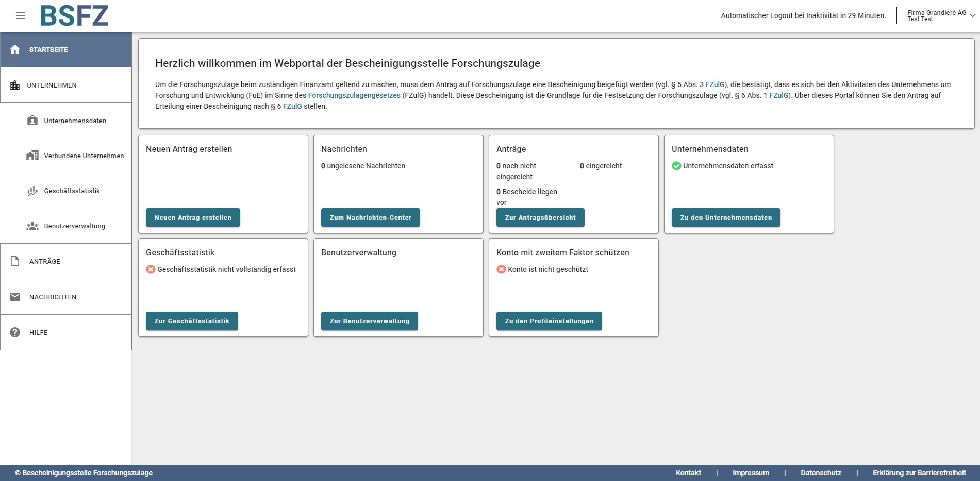
Task: Click the Verbundene Unternehmen buildings icon
Action: coord(32,156)
